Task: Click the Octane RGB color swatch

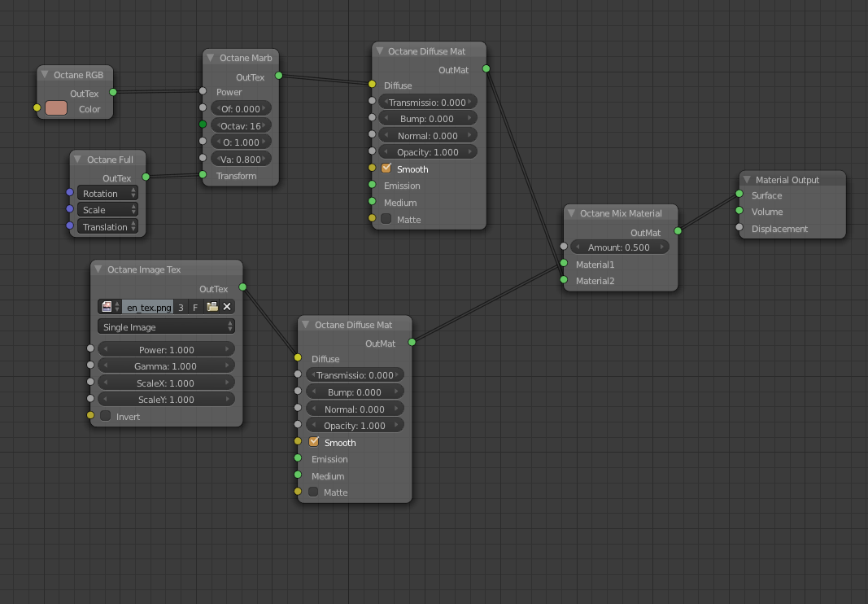Action: tap(56, 108)
